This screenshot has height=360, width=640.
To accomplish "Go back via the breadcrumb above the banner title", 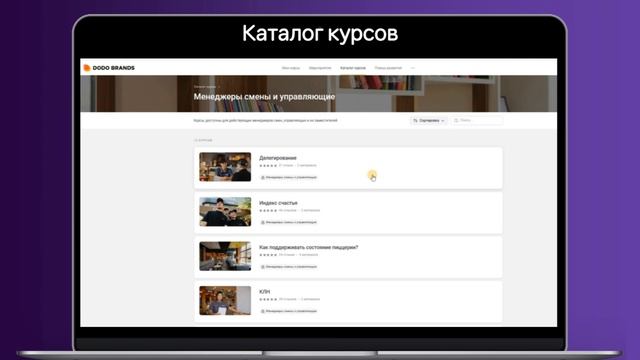I will click(x=205, y=87).
